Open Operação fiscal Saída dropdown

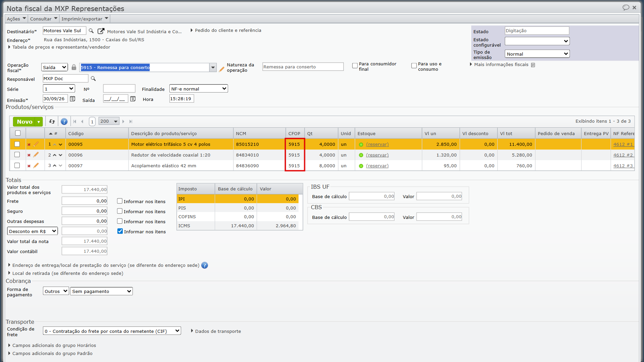pos(55,67)
